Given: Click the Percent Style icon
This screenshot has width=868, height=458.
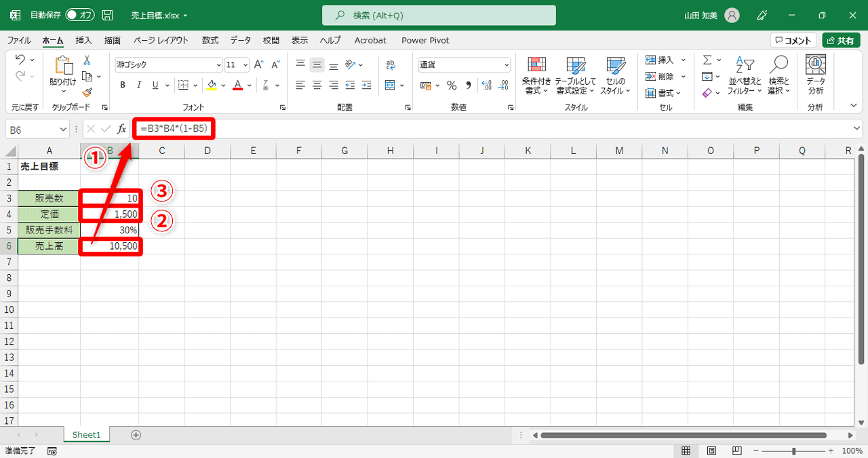Looking at the screenshot, I should tap(452, 85).
